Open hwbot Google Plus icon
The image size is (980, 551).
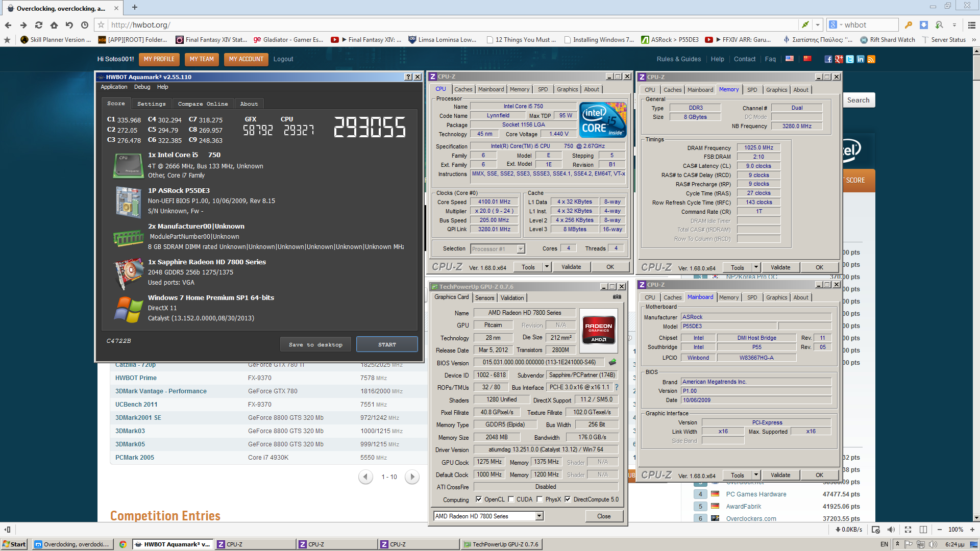(839, 59)
